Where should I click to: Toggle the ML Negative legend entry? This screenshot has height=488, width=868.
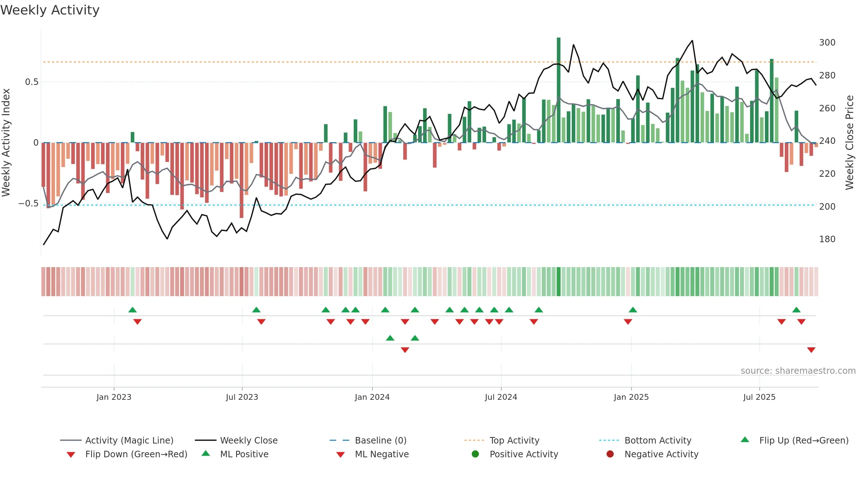(x=373, y=454)
